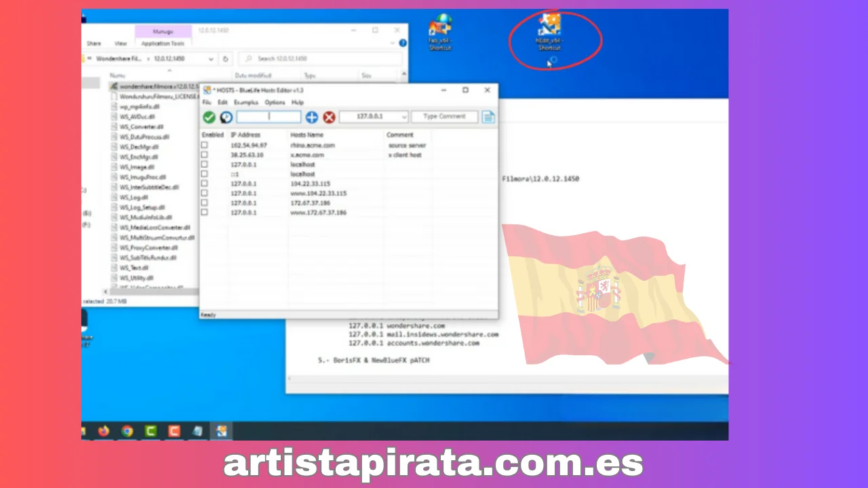Open the Help menu in Hosts Editor
This screenshot has height=488, width=868.
297,102
